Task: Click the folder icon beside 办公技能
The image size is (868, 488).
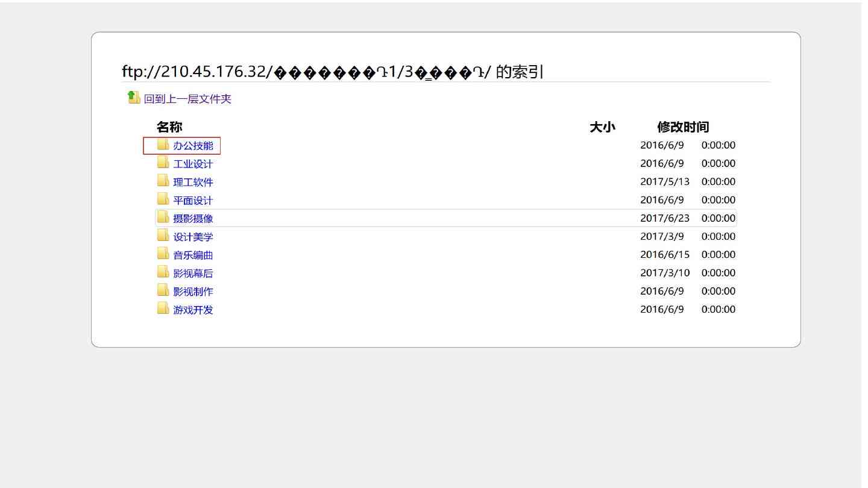Action: point(163,145)
